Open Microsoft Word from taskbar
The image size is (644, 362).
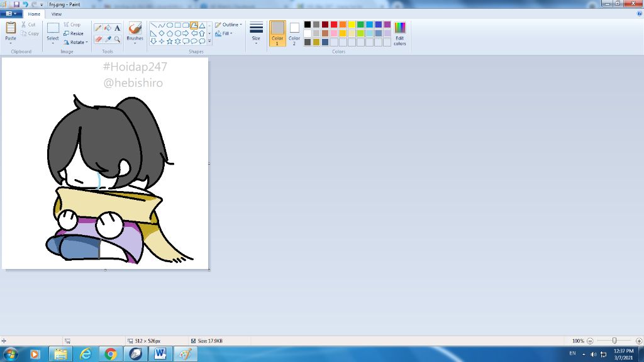tap(160, 354)
